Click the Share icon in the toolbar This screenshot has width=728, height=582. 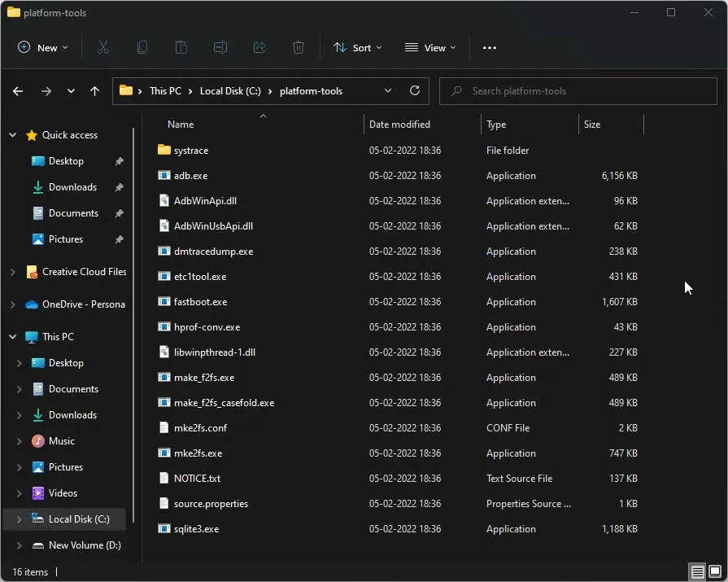(x=259, y=47)
